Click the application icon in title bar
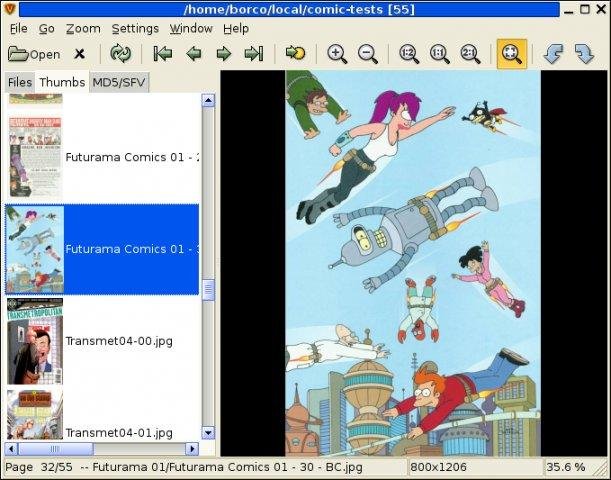The width and height of the screenshot is (611, 480). click(9, 9)
